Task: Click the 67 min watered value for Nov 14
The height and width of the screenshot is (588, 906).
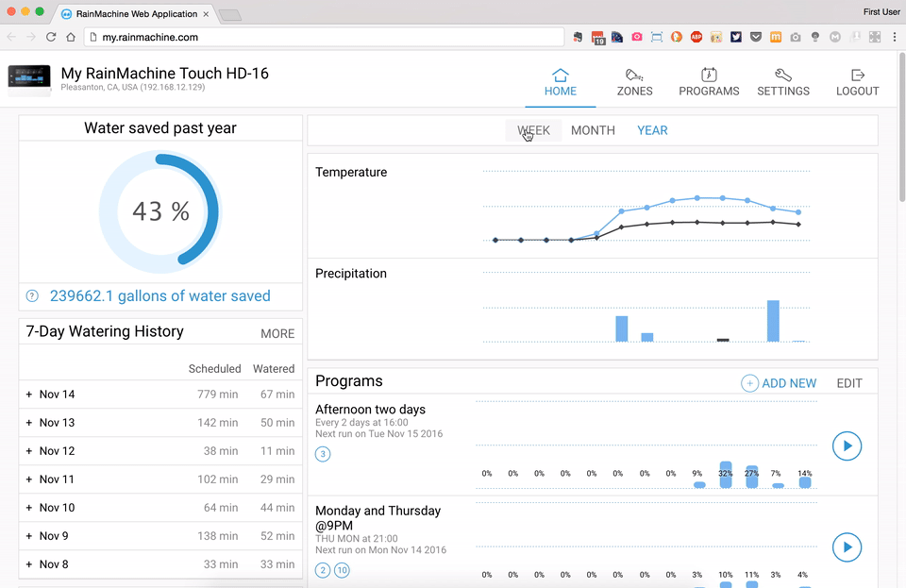Action: [x=277, y=395]
